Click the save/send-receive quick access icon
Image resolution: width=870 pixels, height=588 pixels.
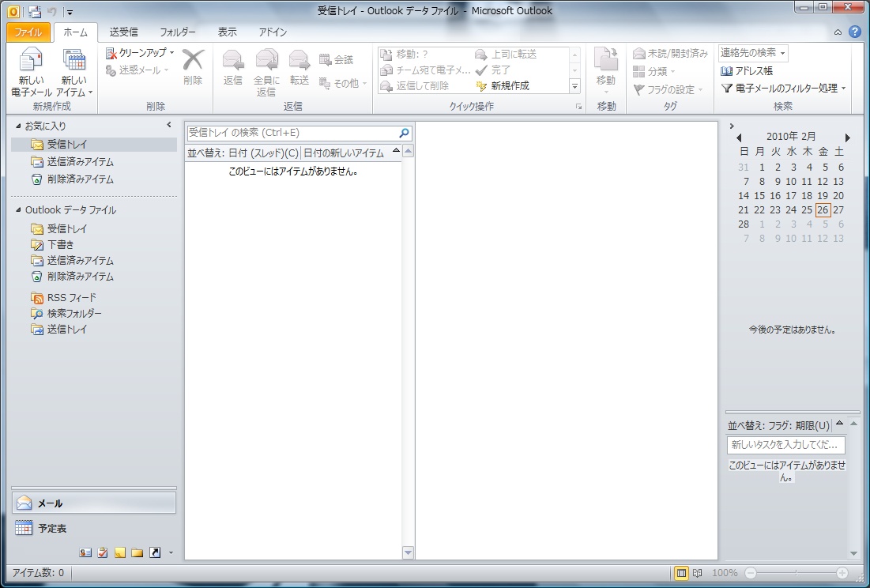click(x=35, y=11)
